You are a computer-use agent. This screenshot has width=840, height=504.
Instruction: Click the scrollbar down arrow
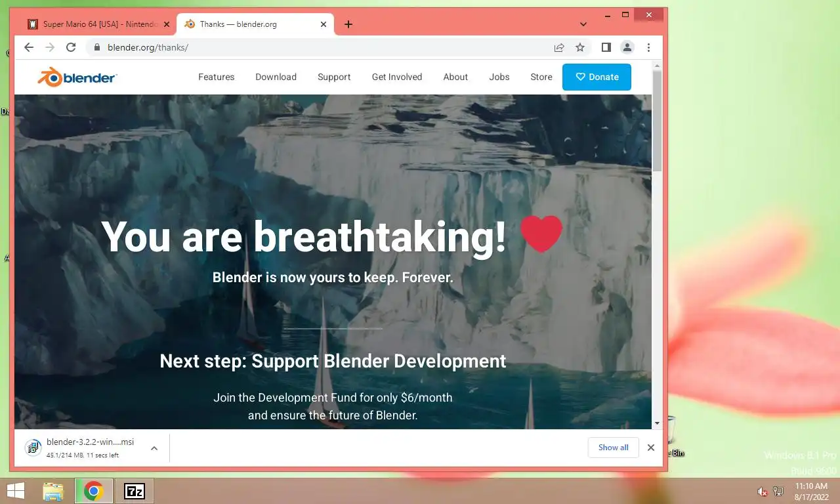point(657,424)
